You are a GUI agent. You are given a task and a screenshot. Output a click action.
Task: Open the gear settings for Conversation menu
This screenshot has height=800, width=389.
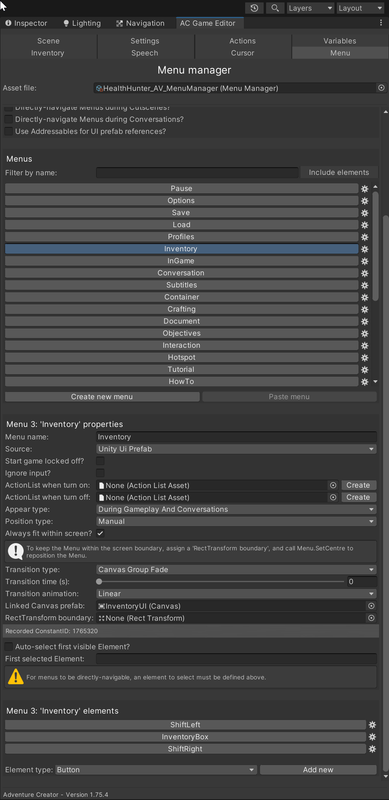tap(364, 273)
